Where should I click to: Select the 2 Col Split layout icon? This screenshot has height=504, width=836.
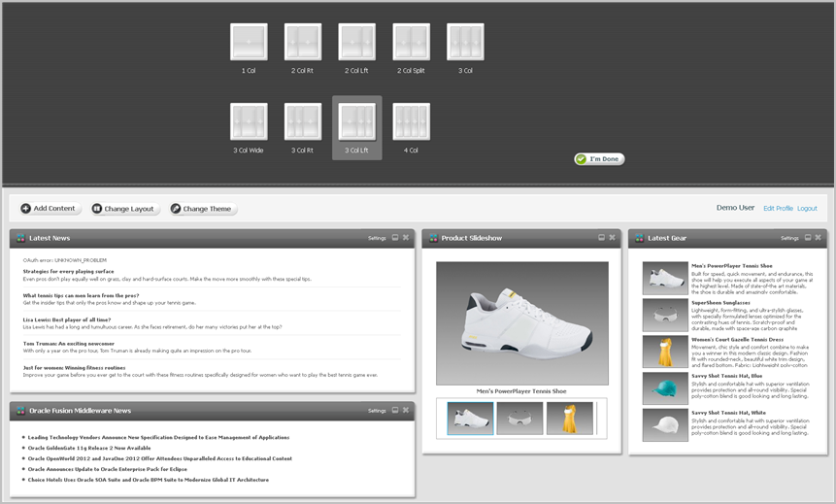click(x=411, y=42)
